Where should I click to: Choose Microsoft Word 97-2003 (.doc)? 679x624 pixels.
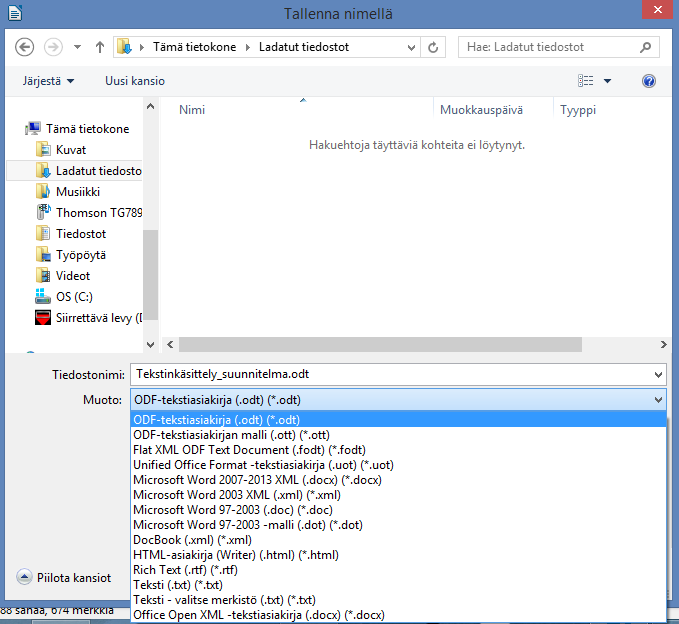click(398, 510)
